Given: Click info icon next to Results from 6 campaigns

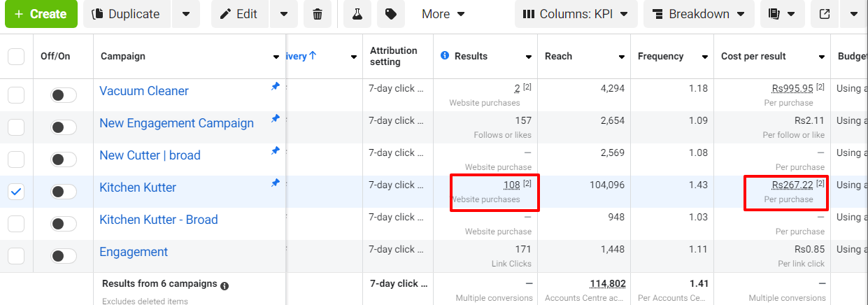Looking at the screenshot, I should 225,286.
